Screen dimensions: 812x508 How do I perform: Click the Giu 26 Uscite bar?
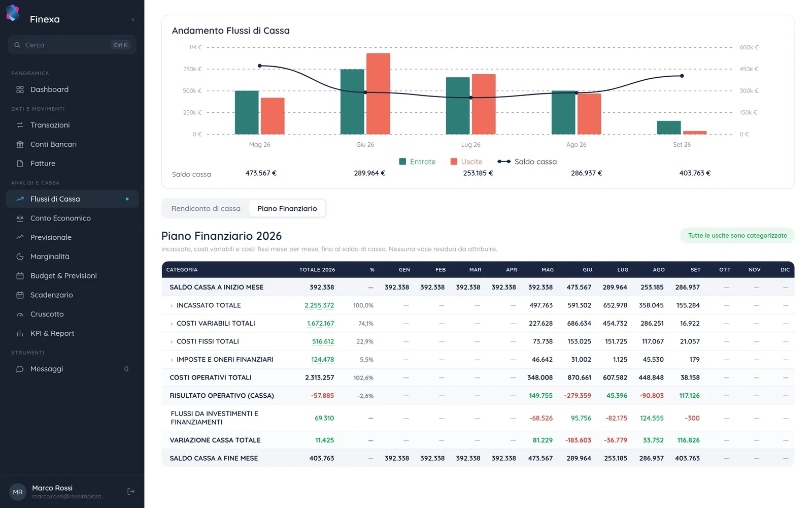(x=378, y=94)
